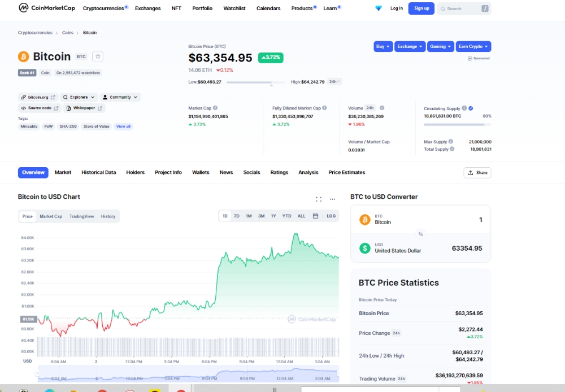The height and width of the screenshot is (392, 565).
Task: Click the verified checkmark by Circulating Supply
Action: [471, 108]
